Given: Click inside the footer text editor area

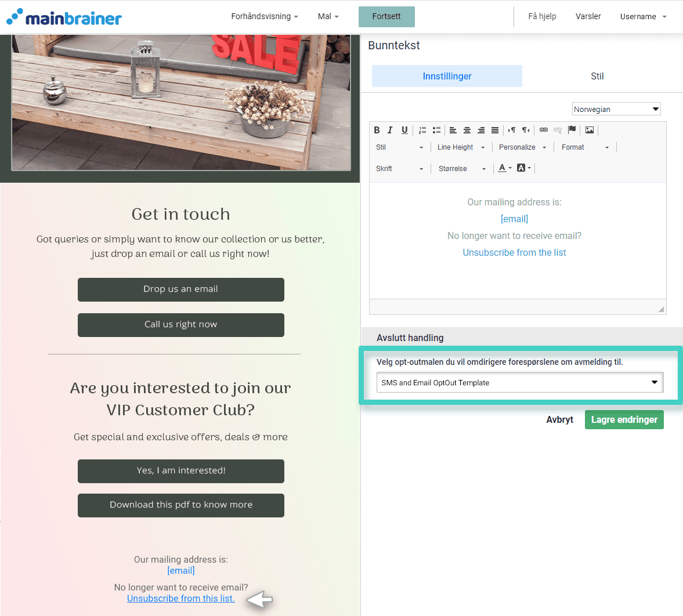Looking at the screenshot, I should pos(517,273).
